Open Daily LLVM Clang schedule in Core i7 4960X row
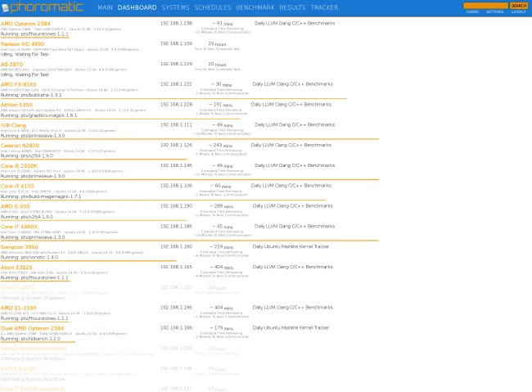This screenshot has height=392, width=532. [x=295, y=226]
